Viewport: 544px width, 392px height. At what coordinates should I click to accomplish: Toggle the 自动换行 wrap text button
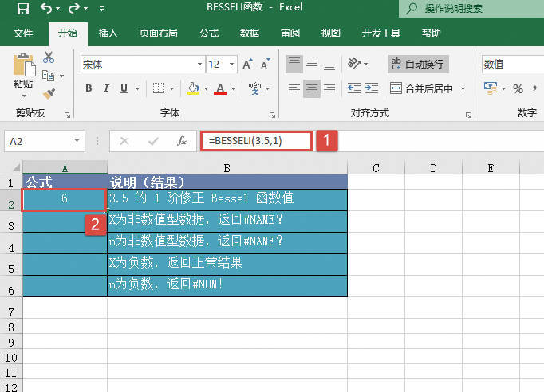tap(416, 65)
